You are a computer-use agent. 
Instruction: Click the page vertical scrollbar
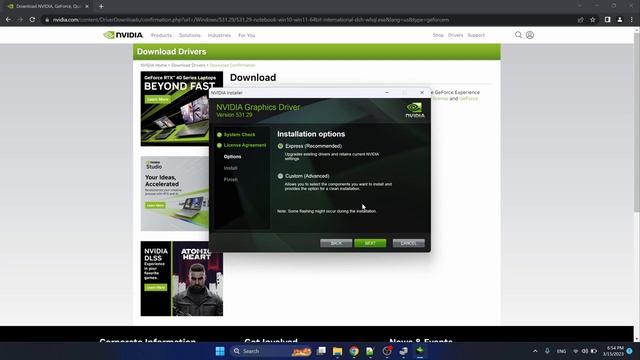click(636, 122)
